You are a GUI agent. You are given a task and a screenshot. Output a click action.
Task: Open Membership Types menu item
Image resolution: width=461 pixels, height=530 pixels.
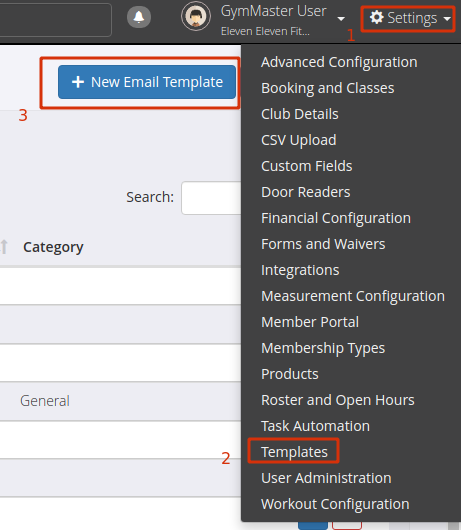click(323, 348)
